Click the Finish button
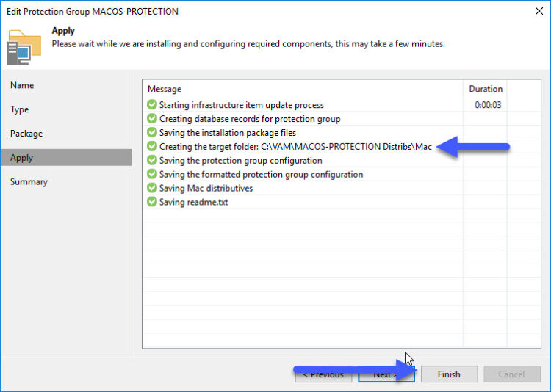 (x=449, y=374)
